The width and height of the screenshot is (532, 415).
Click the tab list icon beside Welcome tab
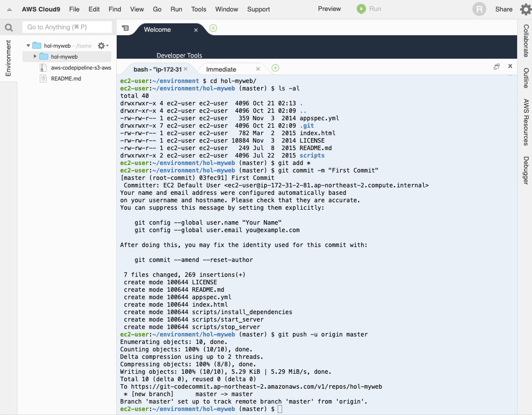click(125, 28)
